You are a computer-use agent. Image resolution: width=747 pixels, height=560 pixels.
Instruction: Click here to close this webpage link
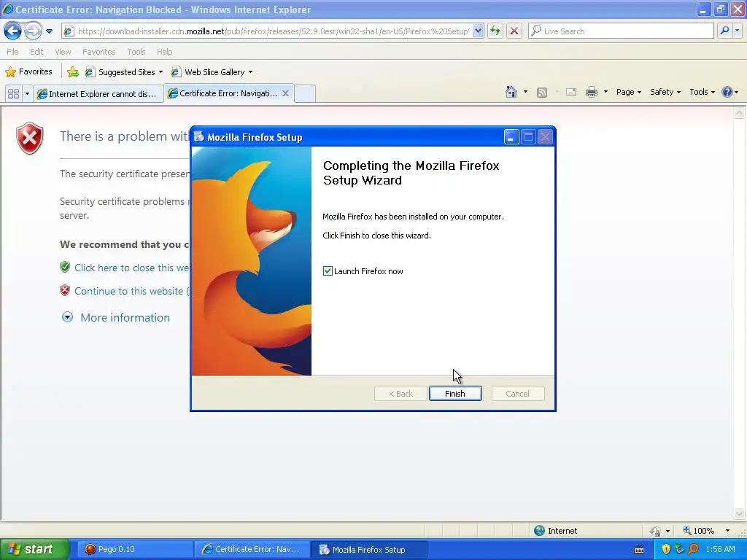click(131, 268)
